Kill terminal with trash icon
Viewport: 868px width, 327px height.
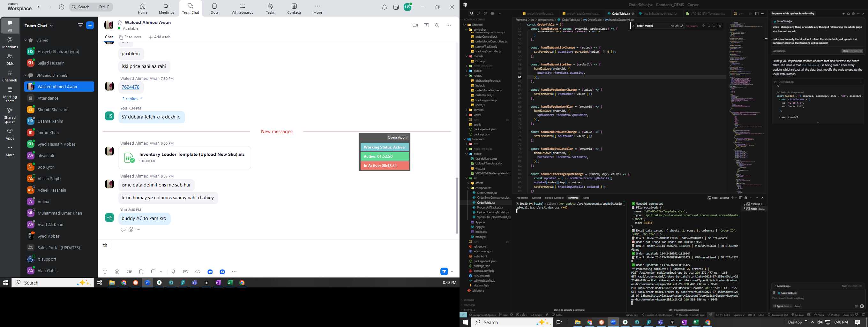click(746, 198)
